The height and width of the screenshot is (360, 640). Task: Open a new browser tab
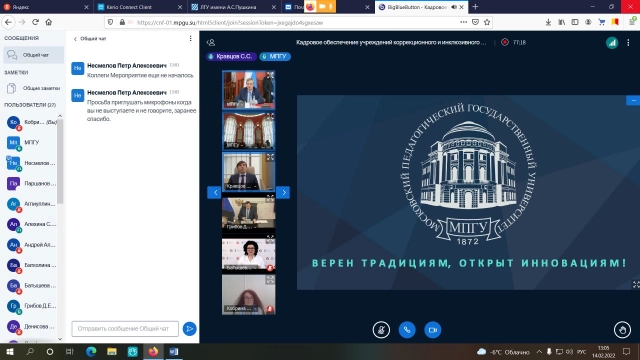[x=475, y=7]
